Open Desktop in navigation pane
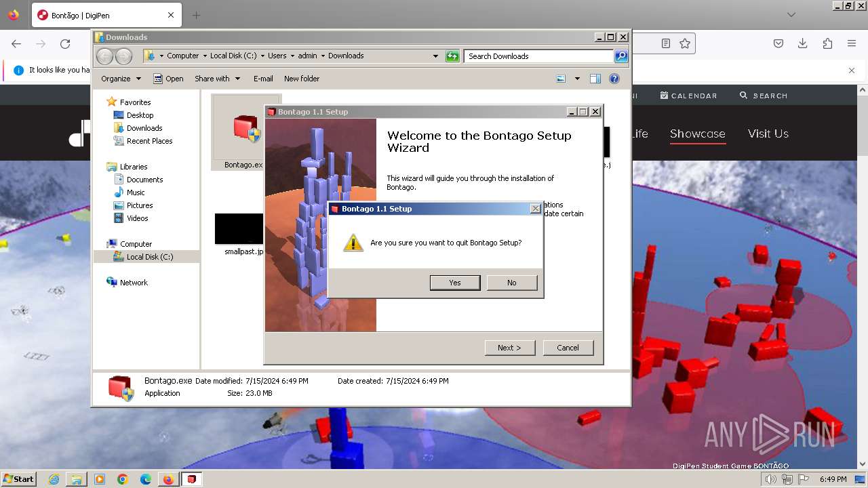The image size is (868, 488). [x=140, y=115]
